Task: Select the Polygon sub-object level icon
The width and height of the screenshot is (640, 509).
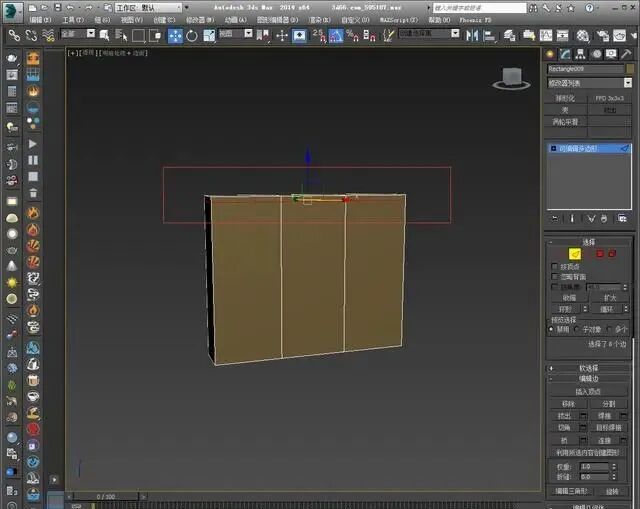Action: (x=600, y=254)
